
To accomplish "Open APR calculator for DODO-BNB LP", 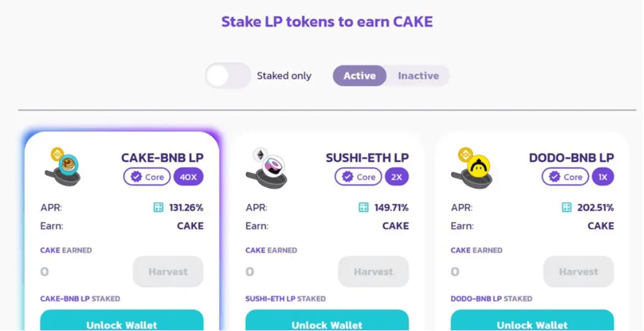I will click(566, 208).
